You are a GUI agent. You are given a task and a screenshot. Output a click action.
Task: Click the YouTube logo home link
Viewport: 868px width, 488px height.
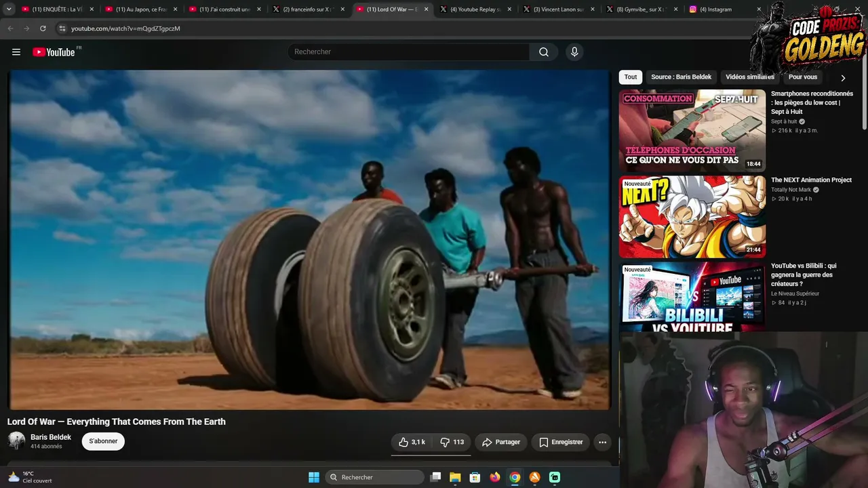(x=54, y=52)
